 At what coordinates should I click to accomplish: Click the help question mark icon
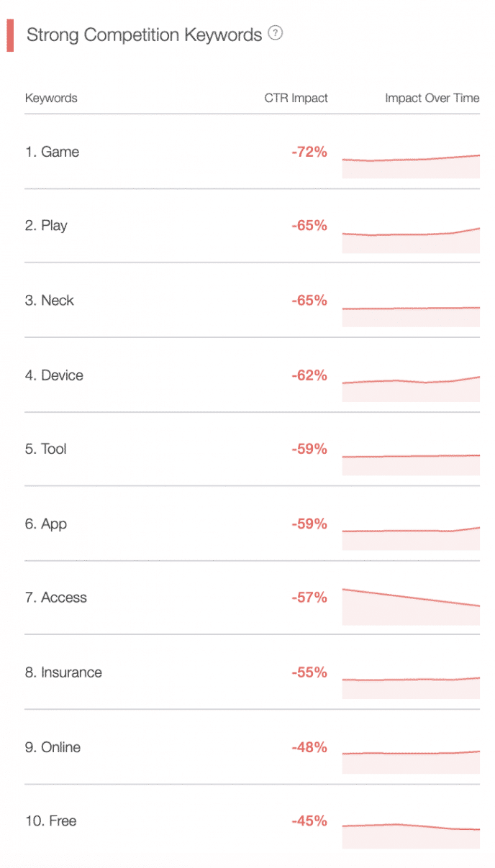tap(275, 33)
